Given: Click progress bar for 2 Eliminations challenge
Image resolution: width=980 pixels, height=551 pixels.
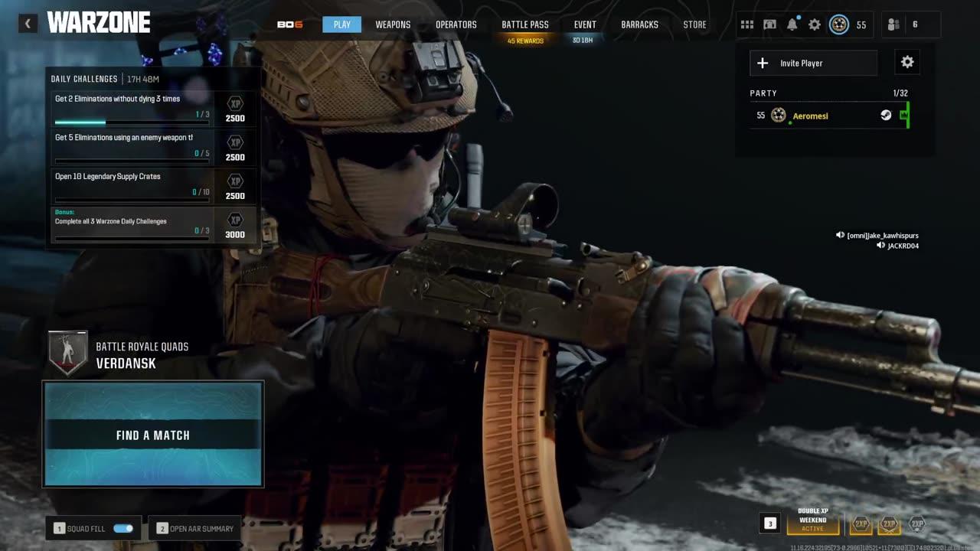Looking at the screenshot, I should coord(132,122).
